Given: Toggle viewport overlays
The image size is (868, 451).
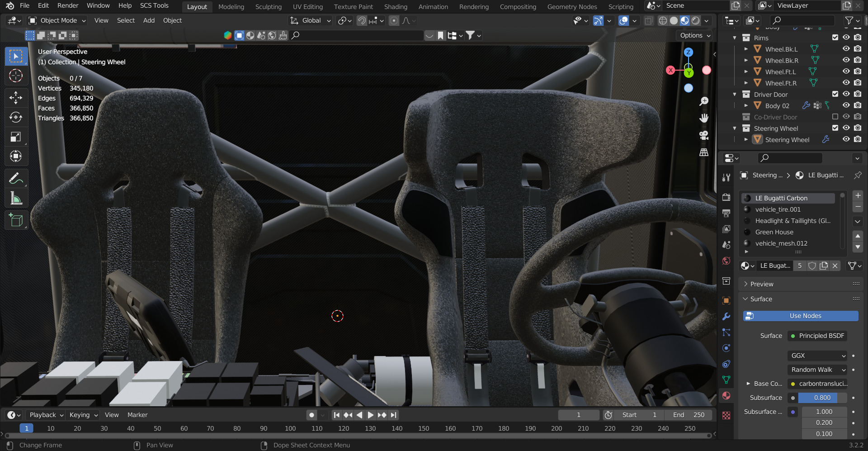Looking at the screenshot, I should (623, 21).
